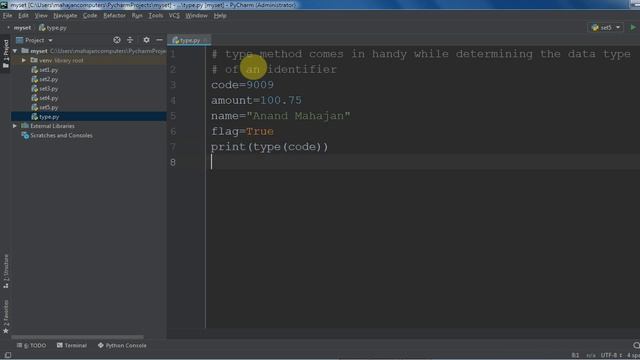Open the File menu

7,16
